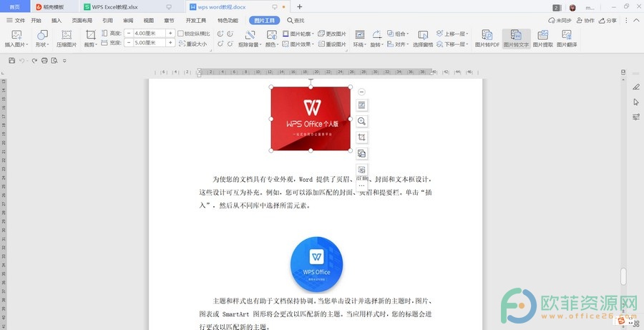Click the 查找 search icon
The width and height of the screenshot is (644, 330).
point(290,20)
